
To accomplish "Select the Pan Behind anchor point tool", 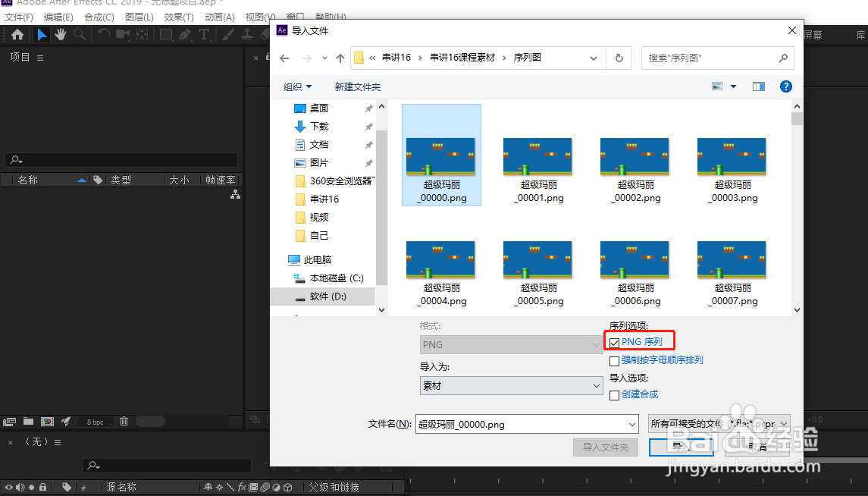I will point(143,35).
